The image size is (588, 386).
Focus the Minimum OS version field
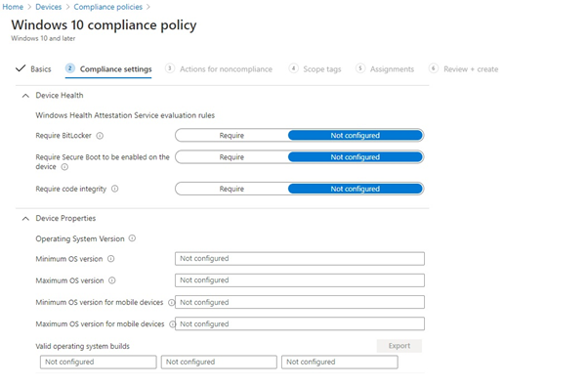tap(300, 258)
